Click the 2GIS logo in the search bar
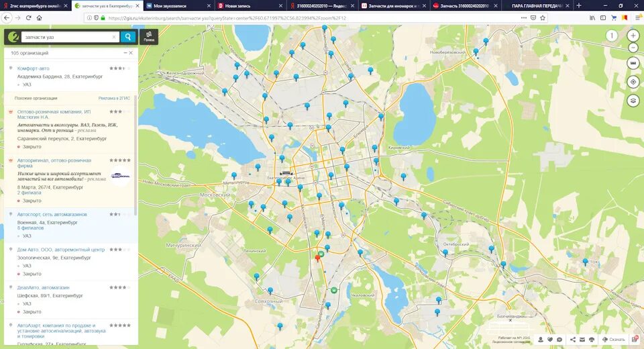 (13, 37)
